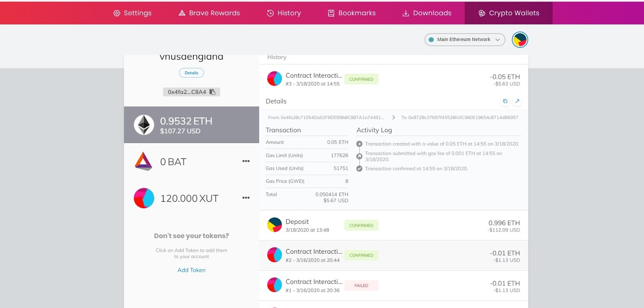This screenshot has width=644, height=308.
Task: Open options menu for BAT token
Action: point(246,161)
